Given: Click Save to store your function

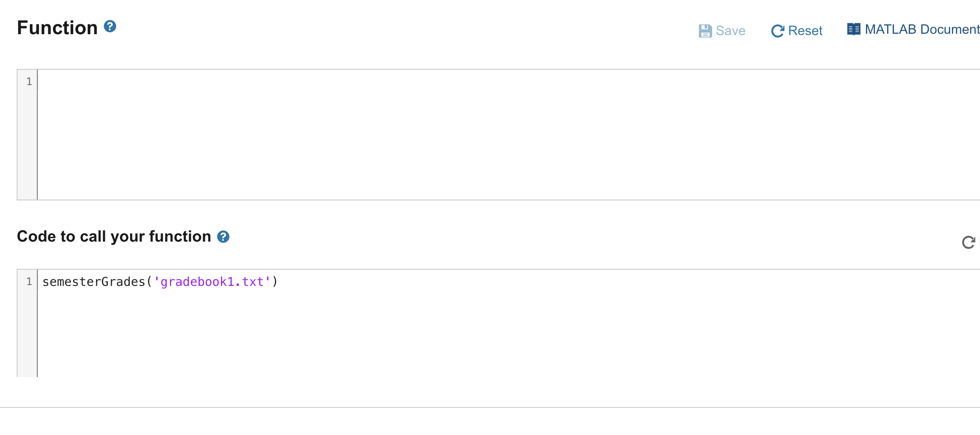Looking at the screenshot, I should (x=722, y=30).
